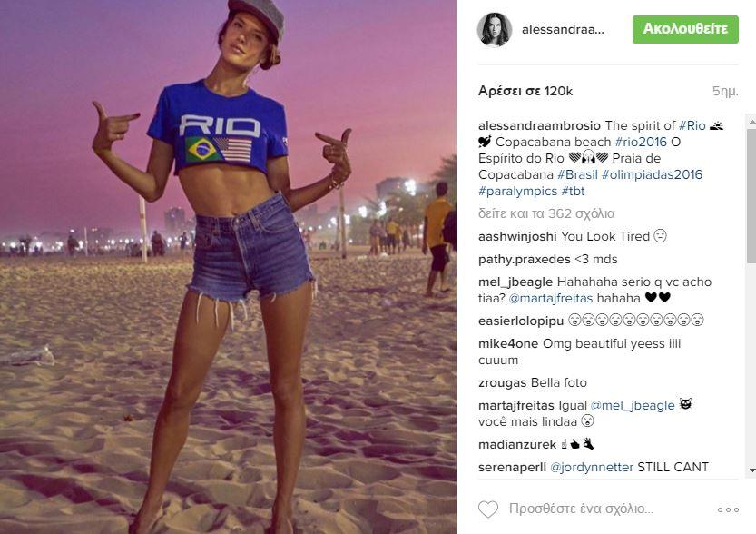Viewport: 756px width, 534px height.
Task: Click the heart like icon
Action: [488, 509]
